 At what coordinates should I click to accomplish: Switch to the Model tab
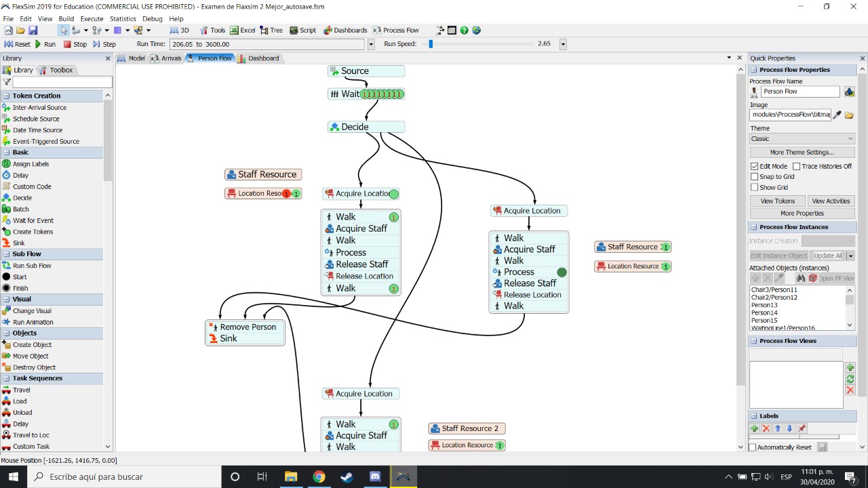click(132, 58)
